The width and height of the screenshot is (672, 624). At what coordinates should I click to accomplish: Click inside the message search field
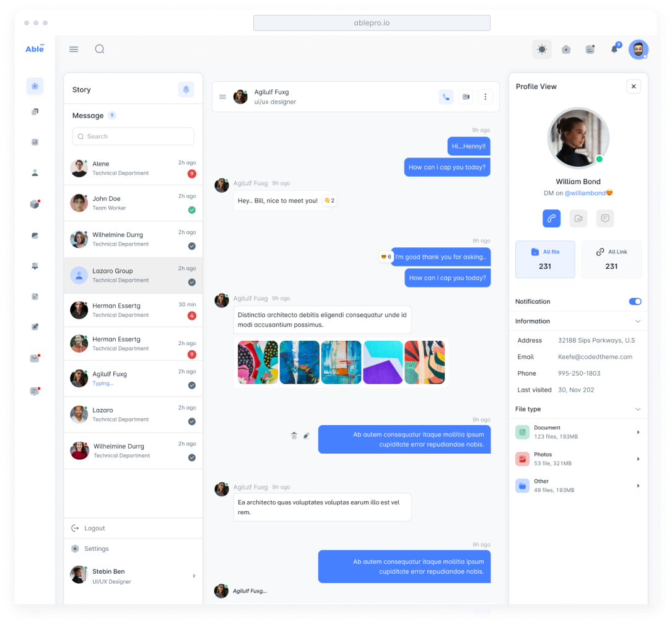pyautogui.click(x=133, y=136)
